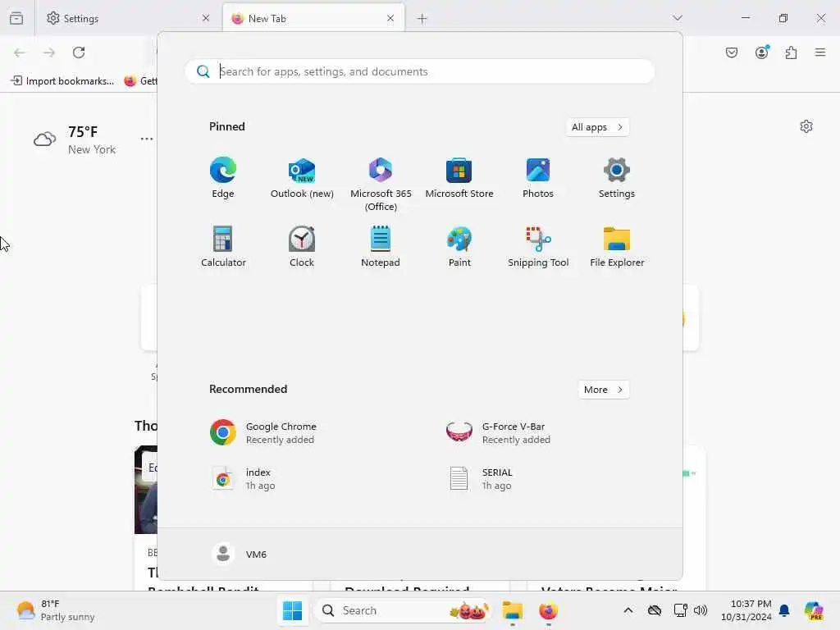
Task: Open Copilot preview on taskbar
Action: pos(814,610)
